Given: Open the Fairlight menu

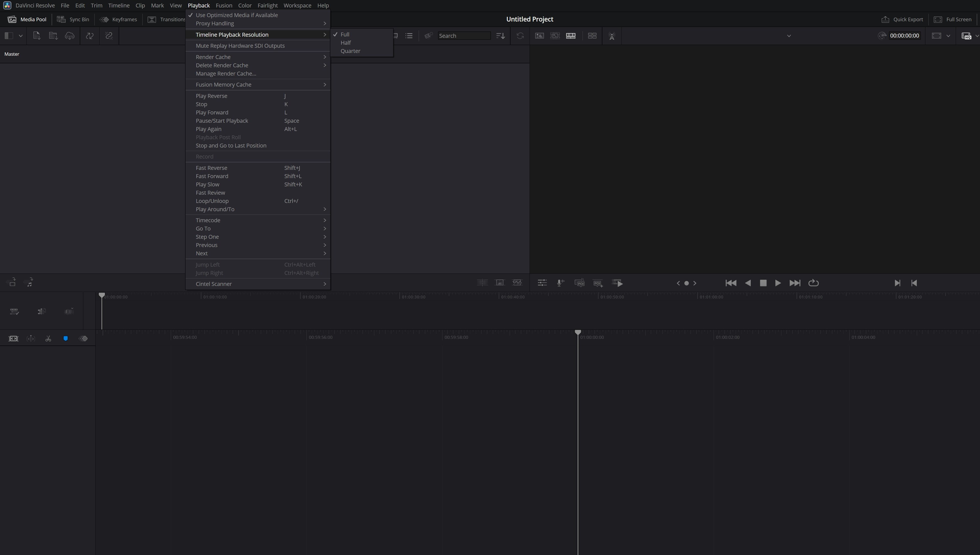Looking at the screenshot, I should 267,5.
